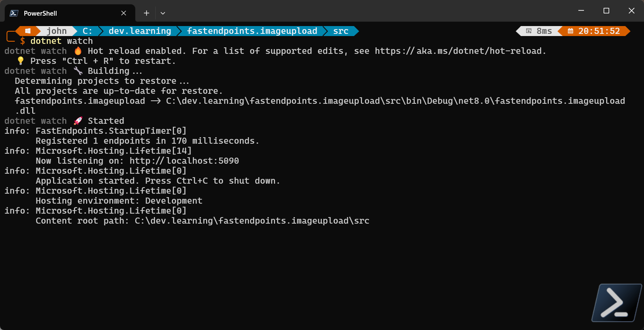Click the fire emoji on the hot reload line
The height and width of the screenshot is (330, 644).
78,50
